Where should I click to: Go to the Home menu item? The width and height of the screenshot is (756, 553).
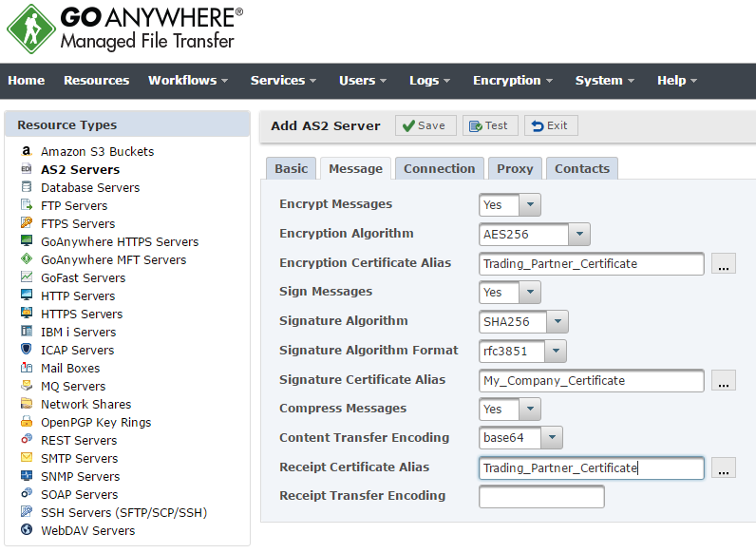[x=27, y=81]
